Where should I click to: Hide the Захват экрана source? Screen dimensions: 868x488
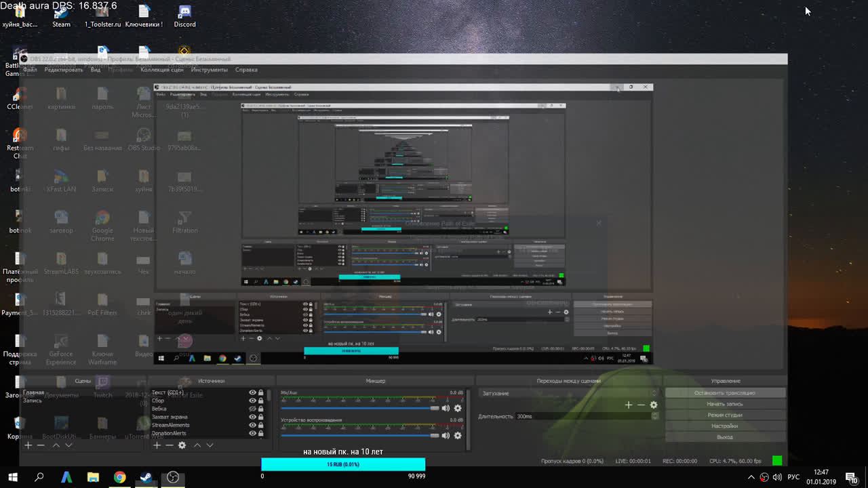click(x=252, y=417)
